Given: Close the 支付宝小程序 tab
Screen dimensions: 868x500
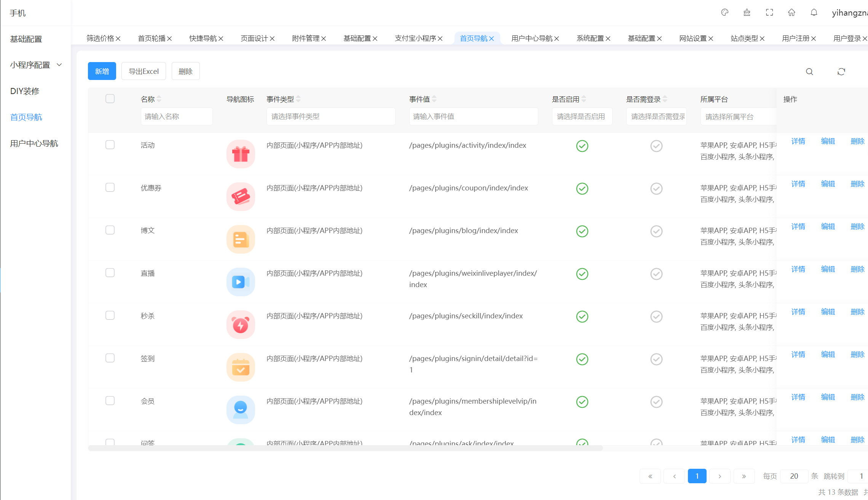Looking at the screenshot, I should 440,38.
